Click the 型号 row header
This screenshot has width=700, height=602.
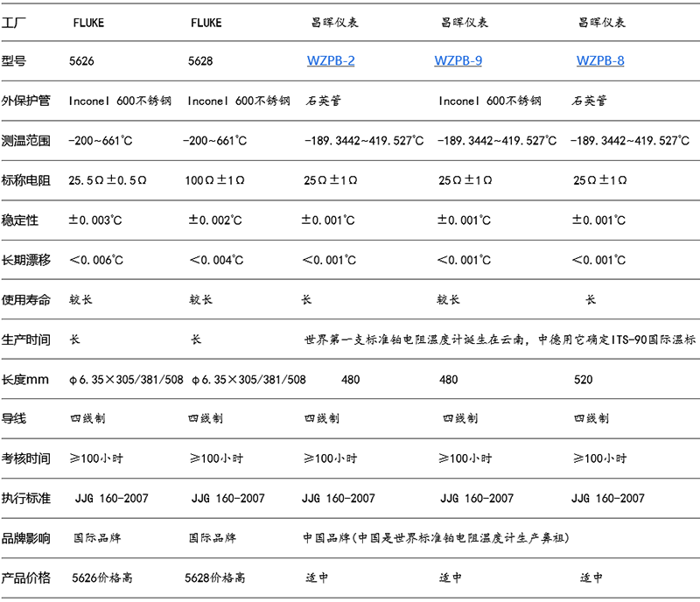pos(17,61)
